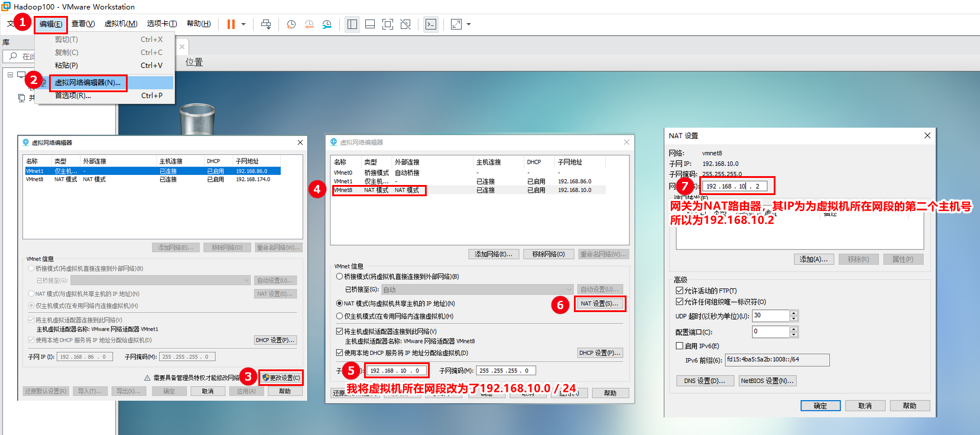Viewport: 980px width, 435px height.
Task: Click NetBIOS 设置(N)... button
Action: pos(768,381)
